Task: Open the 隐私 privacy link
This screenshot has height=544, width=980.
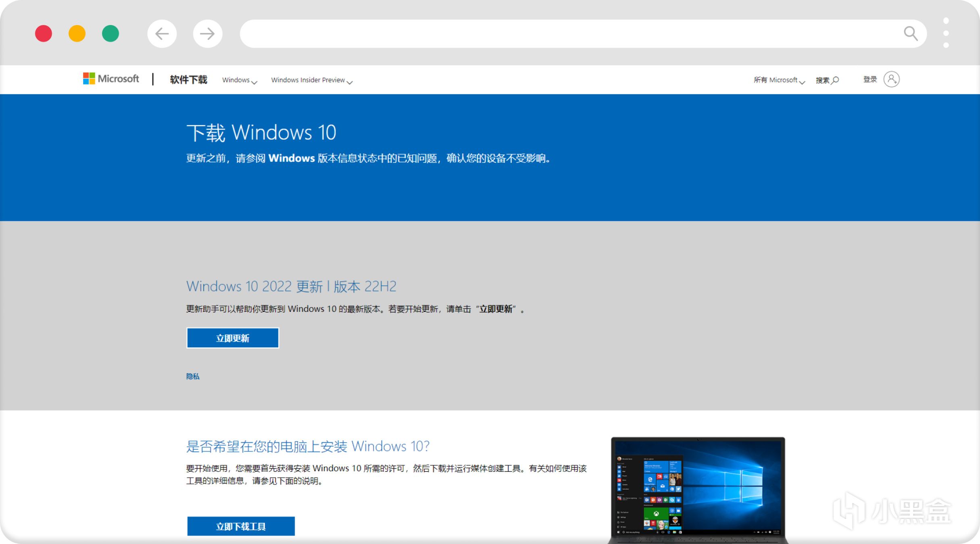Action: 193,376
